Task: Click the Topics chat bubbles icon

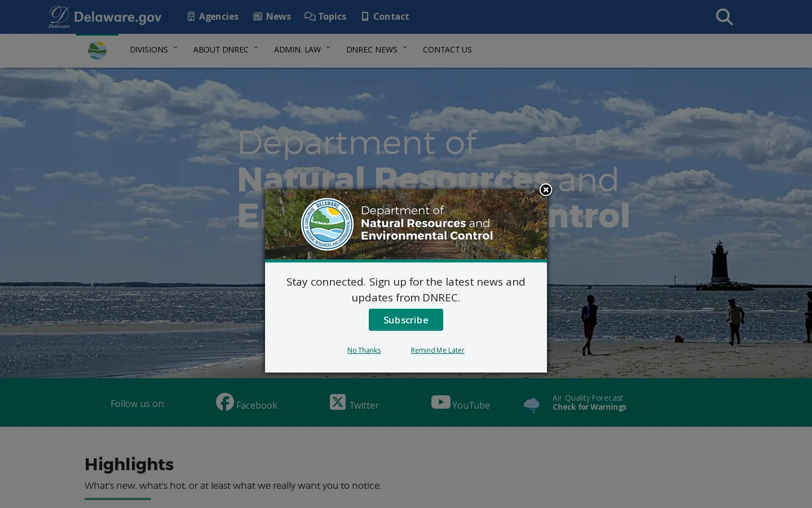Action: click(310, 16)
